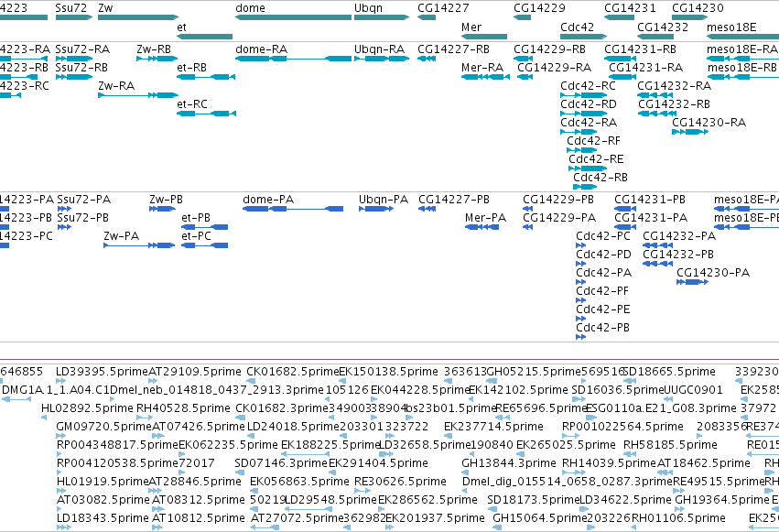
Task: Click the CG14229 gene label
Action: pyautogui.click(x=539, y=8)
